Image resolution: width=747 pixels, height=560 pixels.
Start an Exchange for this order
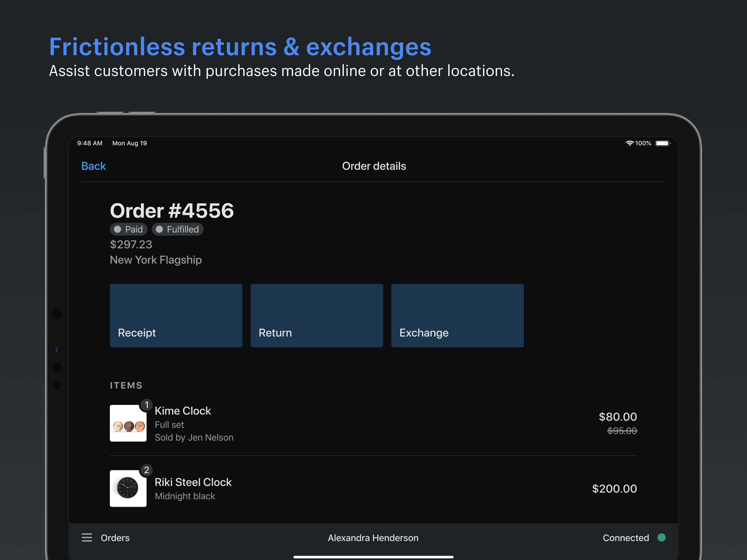[457, 316]
